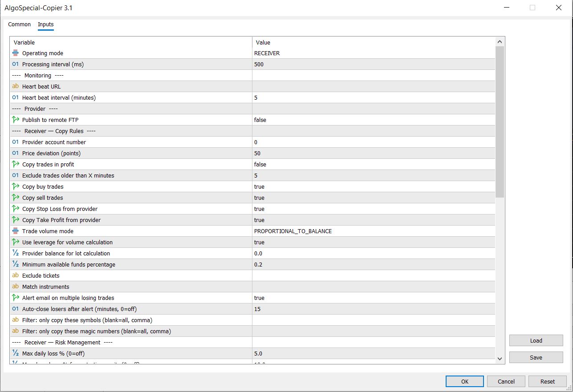
Task: Click the string icon beside Match instruments
Action: click(x=16, y=287)
